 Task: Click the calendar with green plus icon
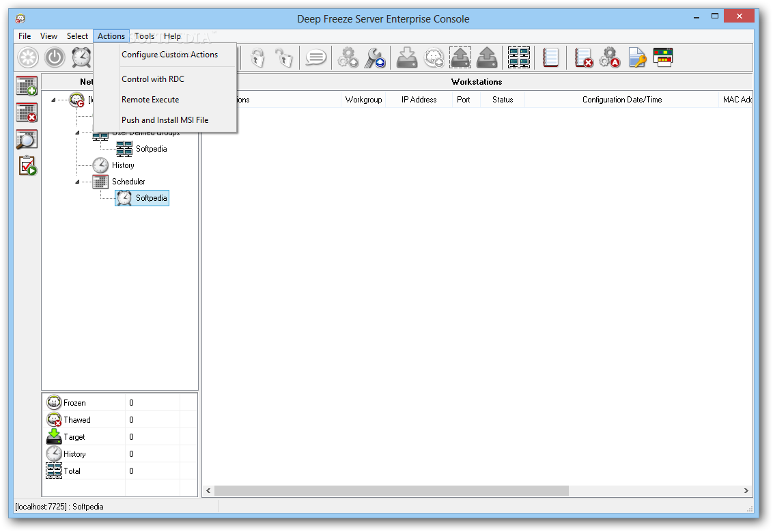27,86
